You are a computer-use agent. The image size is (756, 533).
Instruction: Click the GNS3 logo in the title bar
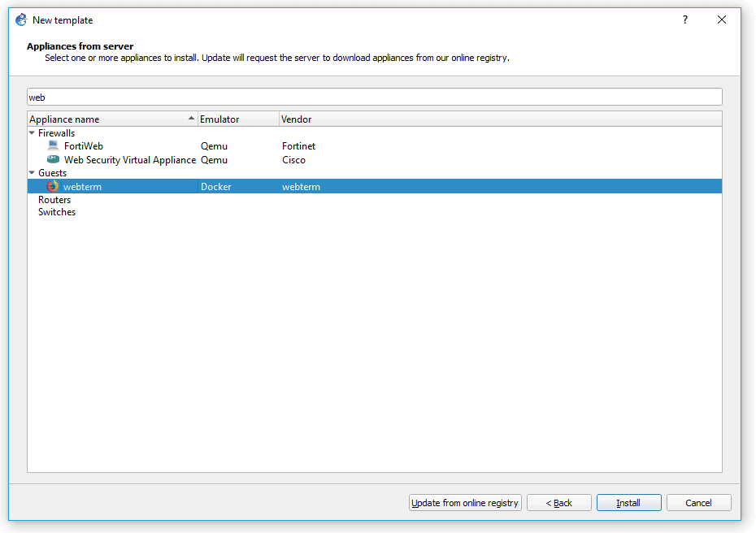point(21,19)
